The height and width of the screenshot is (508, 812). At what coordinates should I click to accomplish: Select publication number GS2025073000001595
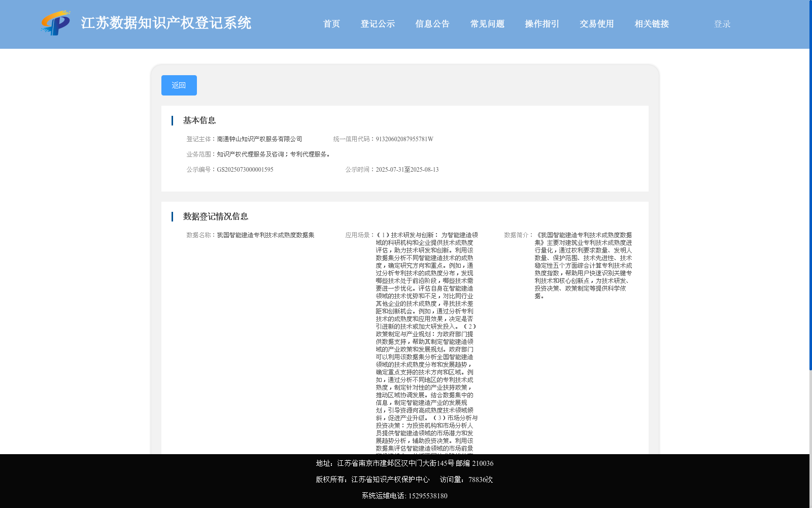pos(245,170)
